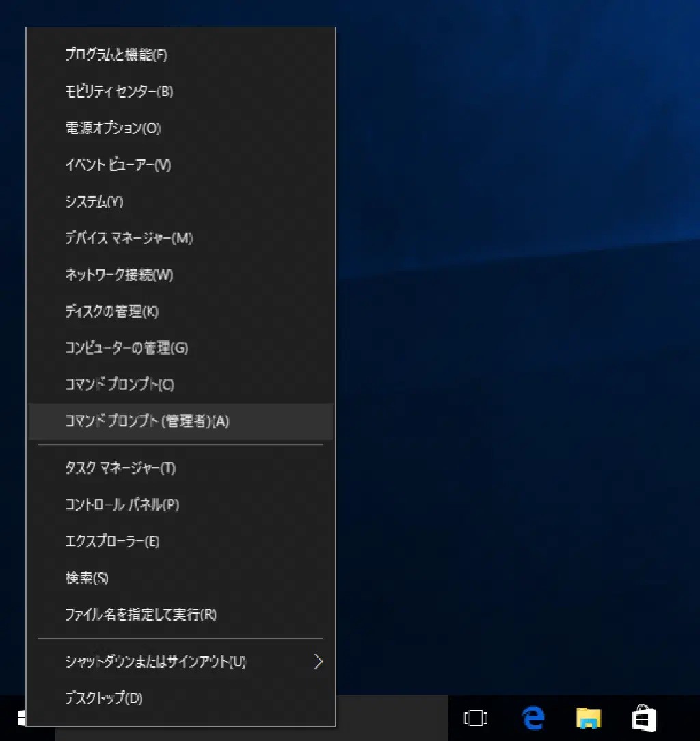Image resolution: width=700 pixels, height=741 pixels.
Task: Open File Explorer taskbar icon
Action: [588, 718]
